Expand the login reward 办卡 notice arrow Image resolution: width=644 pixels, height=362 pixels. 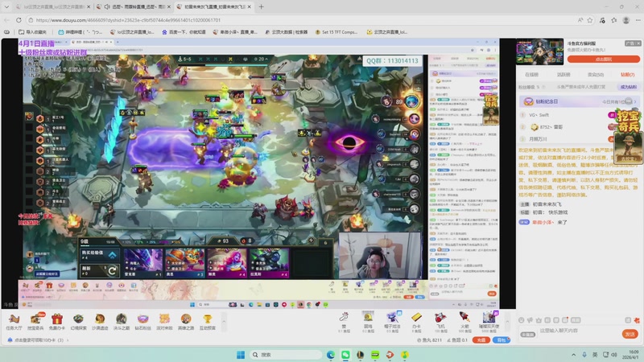[68, 339]
